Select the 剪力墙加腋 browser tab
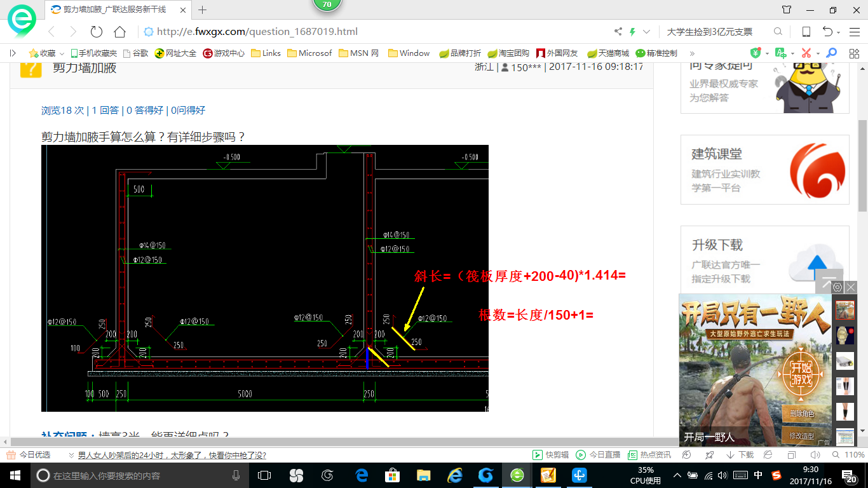Viewport: 868px width, 488px height. (118, 10)
